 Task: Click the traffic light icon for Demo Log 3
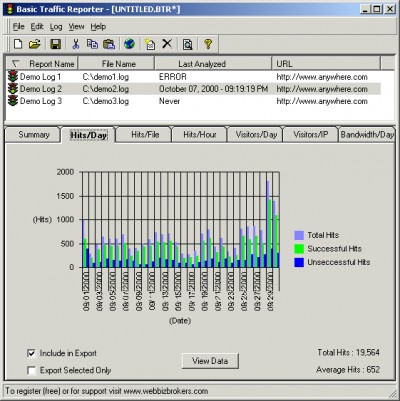coord(13,101)
